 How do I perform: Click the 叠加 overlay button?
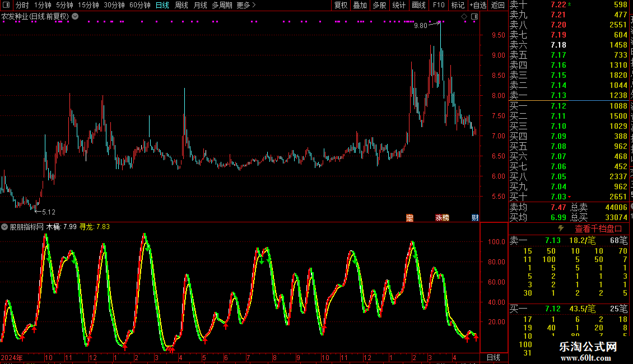[360, 5]
